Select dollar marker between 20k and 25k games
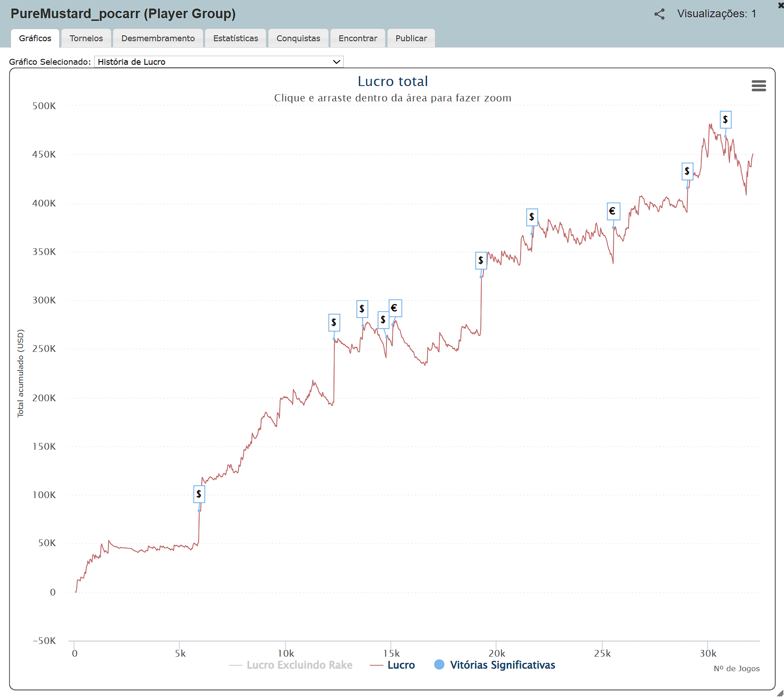784x697 pixels. [x=532, y=217]
